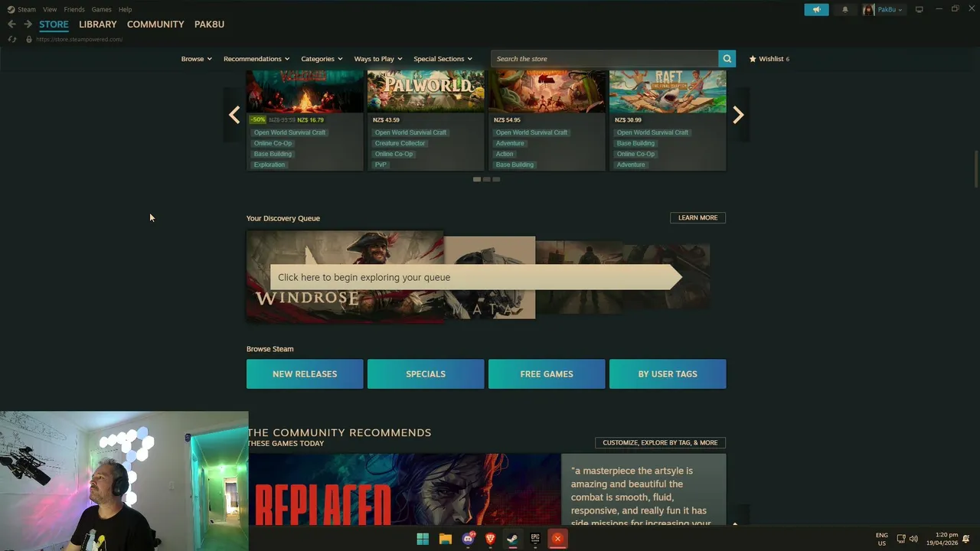
Task: Open the Friends menu
Action: (x=74, y=9)
